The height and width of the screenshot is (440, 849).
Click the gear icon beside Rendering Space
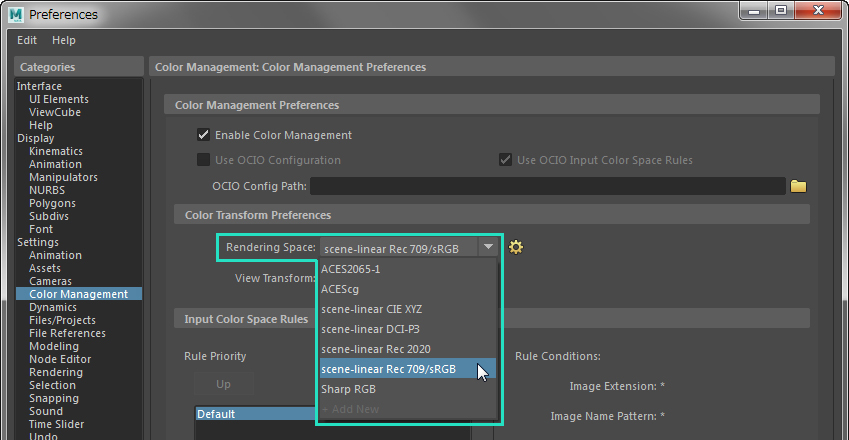click(516, 247)
